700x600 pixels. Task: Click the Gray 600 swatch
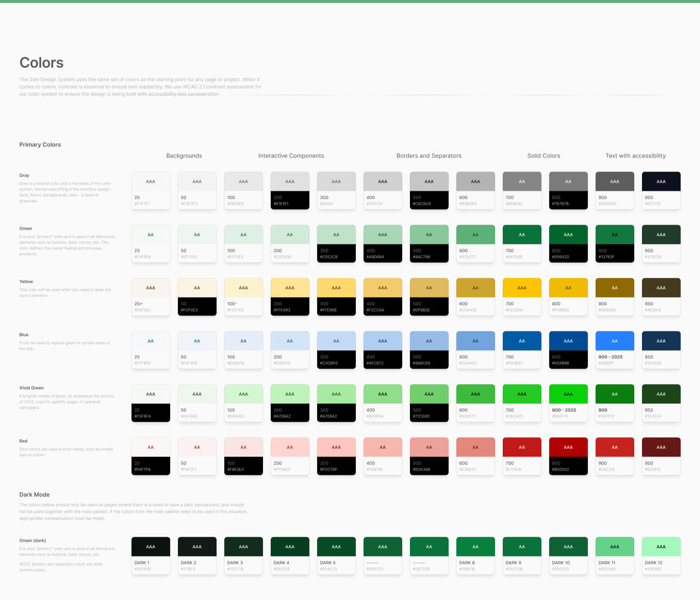(476, 190)
